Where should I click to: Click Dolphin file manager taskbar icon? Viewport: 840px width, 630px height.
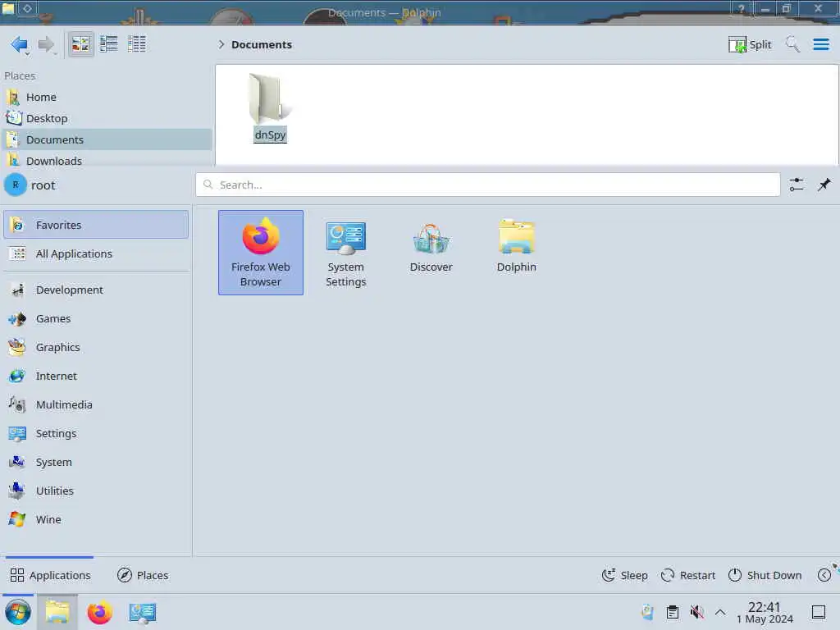click(x=57, y=612)
